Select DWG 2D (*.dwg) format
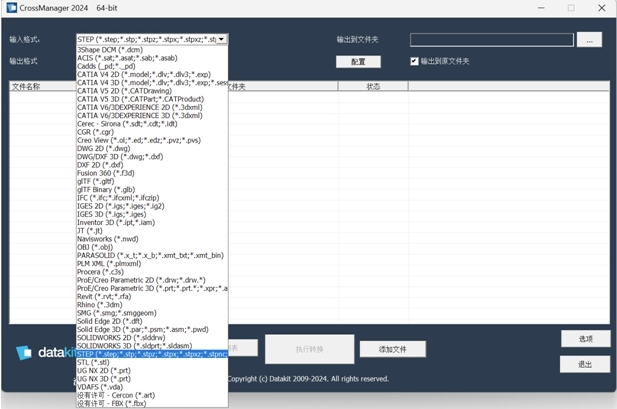The image size is (617, 409). 152,148
